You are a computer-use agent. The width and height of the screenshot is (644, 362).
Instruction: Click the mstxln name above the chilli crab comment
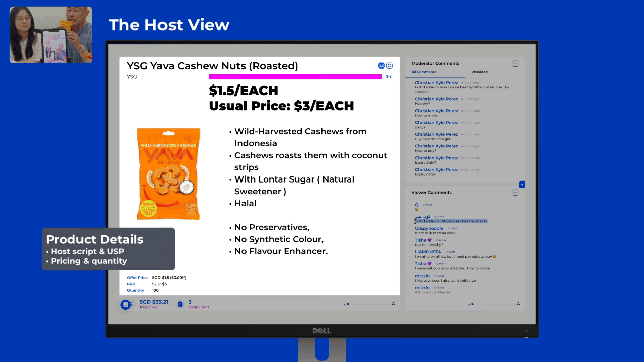pyautogui.click(x=422, y=276)
